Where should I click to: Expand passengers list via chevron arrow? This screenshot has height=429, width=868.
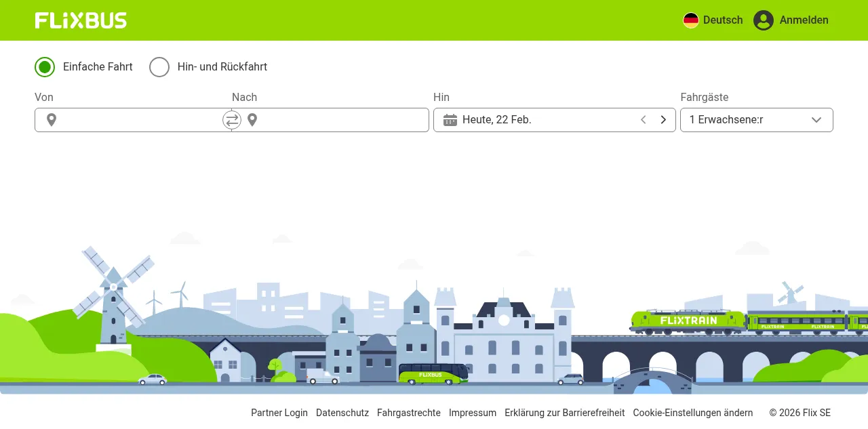816,120
